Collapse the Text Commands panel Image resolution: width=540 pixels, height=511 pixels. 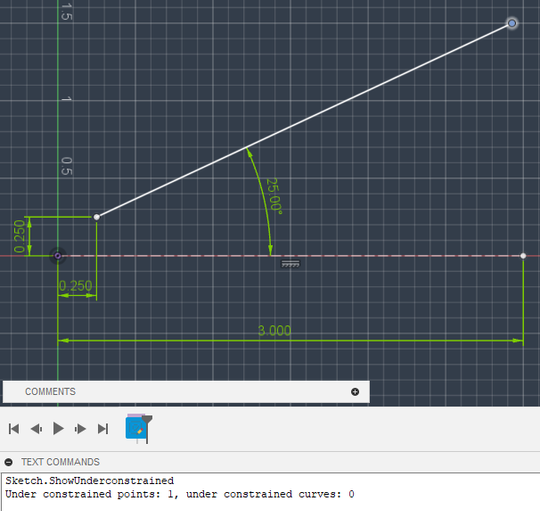9,462
